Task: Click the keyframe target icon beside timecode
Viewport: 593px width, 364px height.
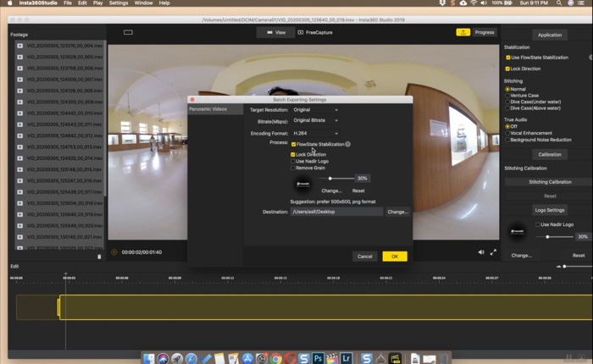Action: tap(114, 252)
